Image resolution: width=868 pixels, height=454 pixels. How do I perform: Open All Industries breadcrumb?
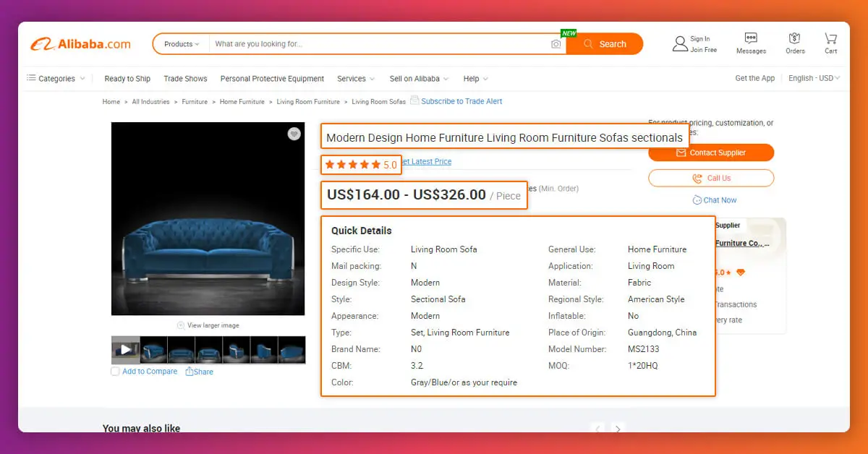[150, 102]
